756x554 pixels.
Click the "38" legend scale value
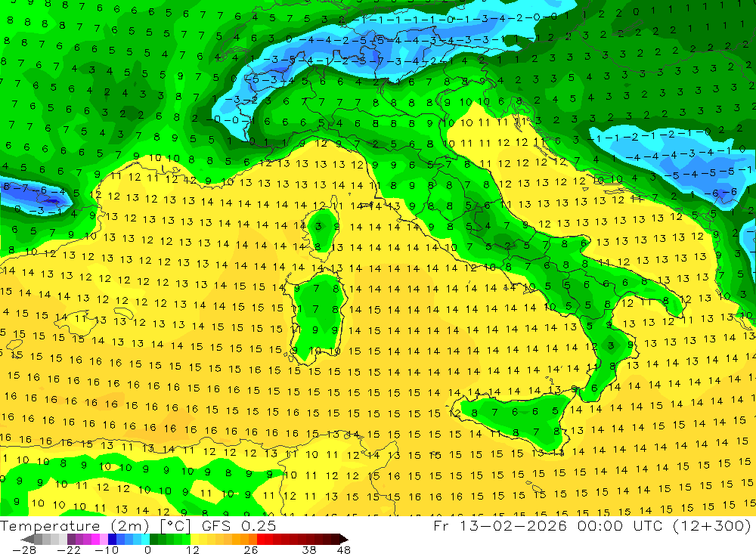[x=309, y=549]
